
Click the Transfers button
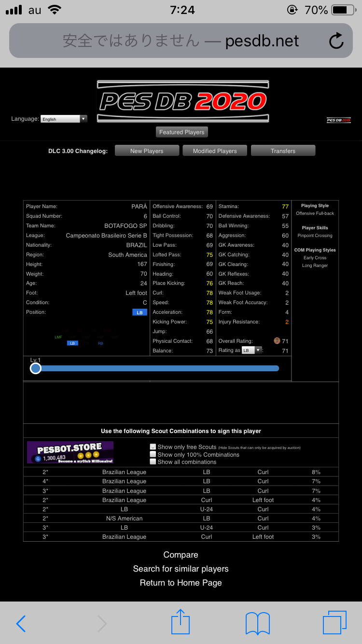tap(283, 151)
